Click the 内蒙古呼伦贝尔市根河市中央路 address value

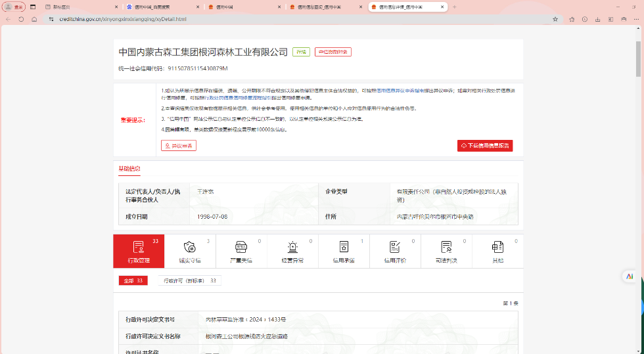tap(435, 217)
